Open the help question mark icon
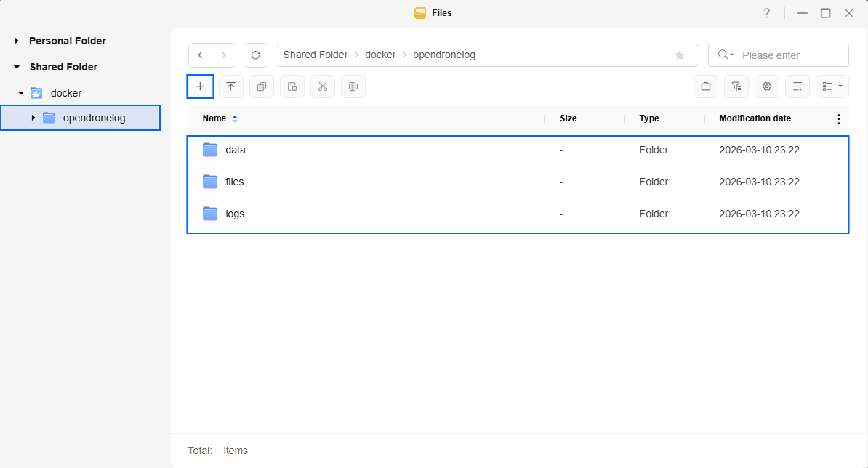The width and height of the screenshot is (868, 468). 766,13
